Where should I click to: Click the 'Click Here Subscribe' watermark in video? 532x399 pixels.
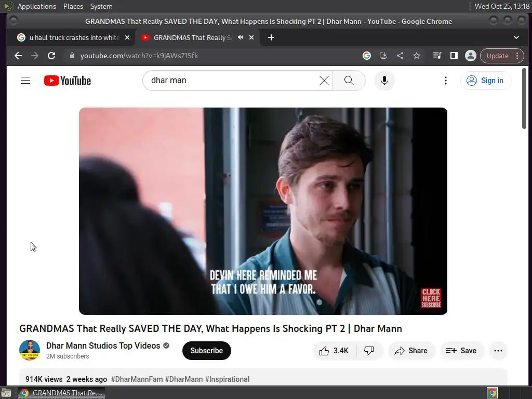[x=431, y=298]
